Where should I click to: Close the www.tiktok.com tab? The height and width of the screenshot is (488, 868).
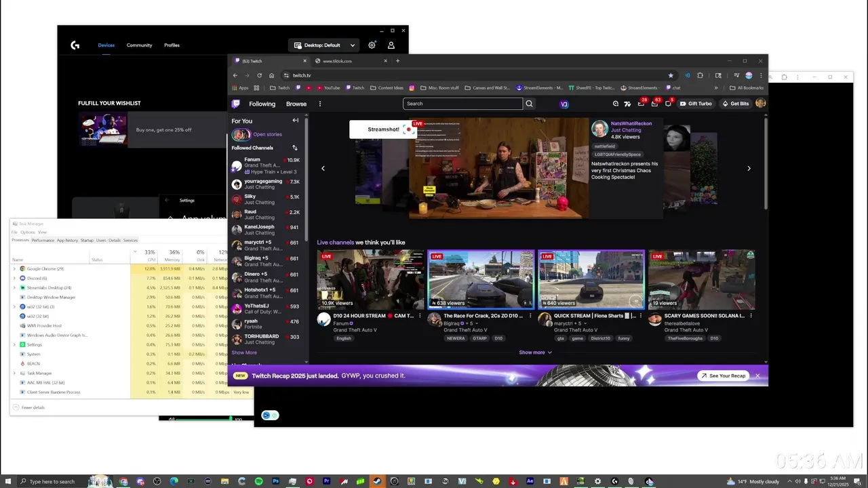click(x=386, y=61)
